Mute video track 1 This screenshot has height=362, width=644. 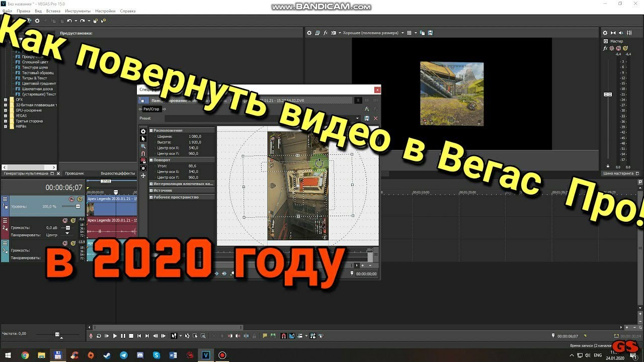click(x=72, y=199)
